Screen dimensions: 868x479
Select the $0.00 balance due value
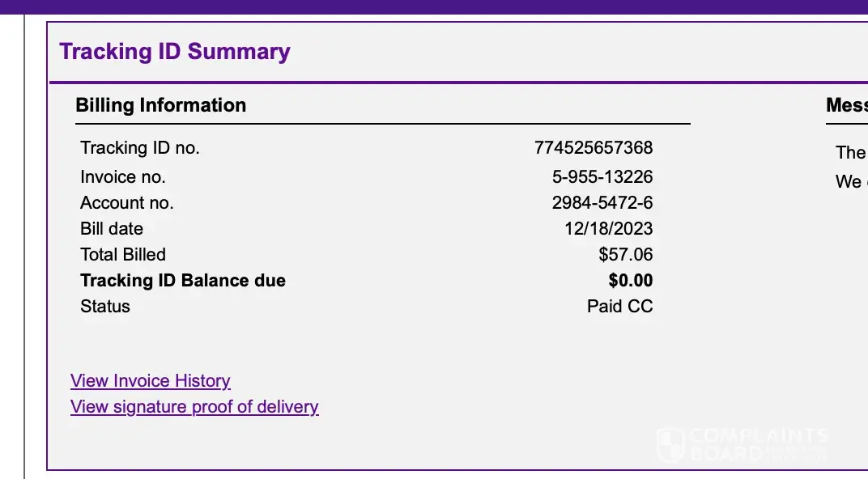coord(630,281)
